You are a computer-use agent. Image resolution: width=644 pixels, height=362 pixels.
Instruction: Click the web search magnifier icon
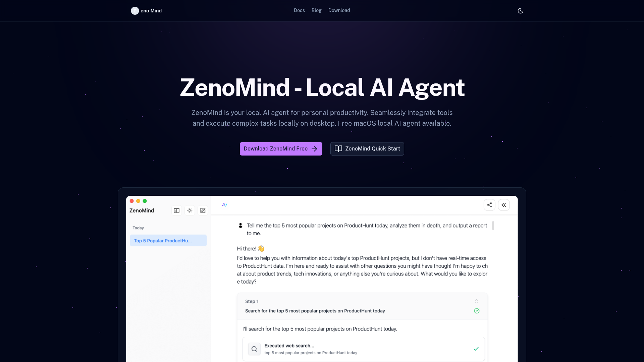(254, 349)
